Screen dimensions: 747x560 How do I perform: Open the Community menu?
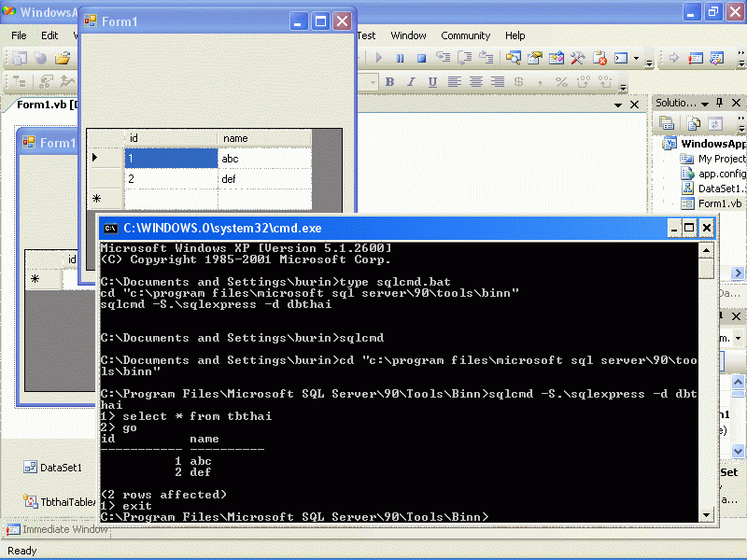coord(465,35)
